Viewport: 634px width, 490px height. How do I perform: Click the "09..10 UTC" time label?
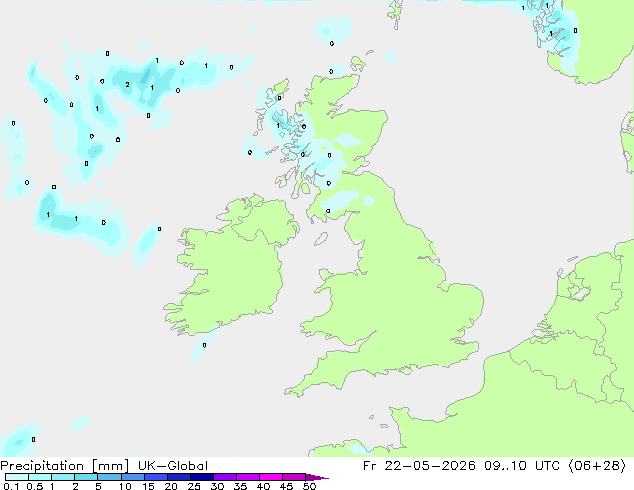[522, 466]
